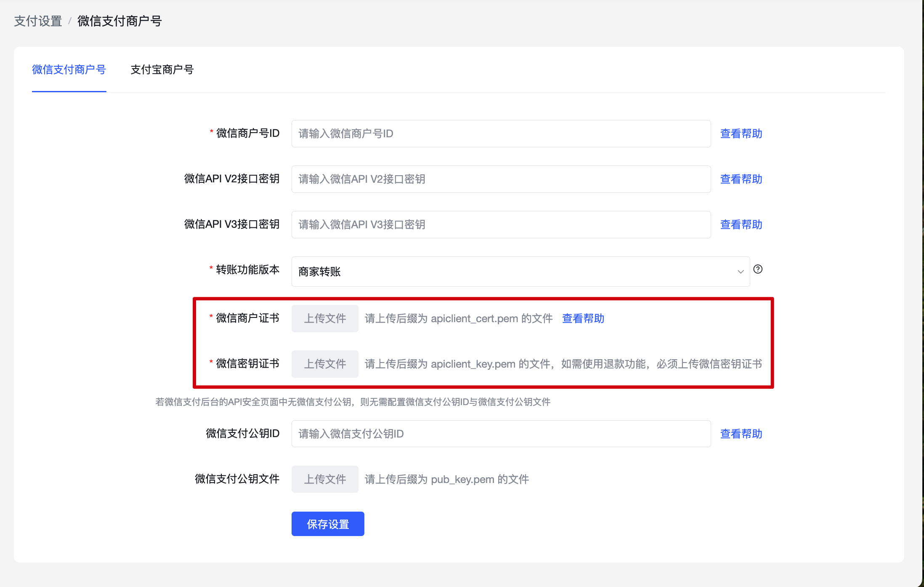The image size is (924, 587).
Task: Switch to the 微信支付商户号 tab
Action: pos(69,69)
